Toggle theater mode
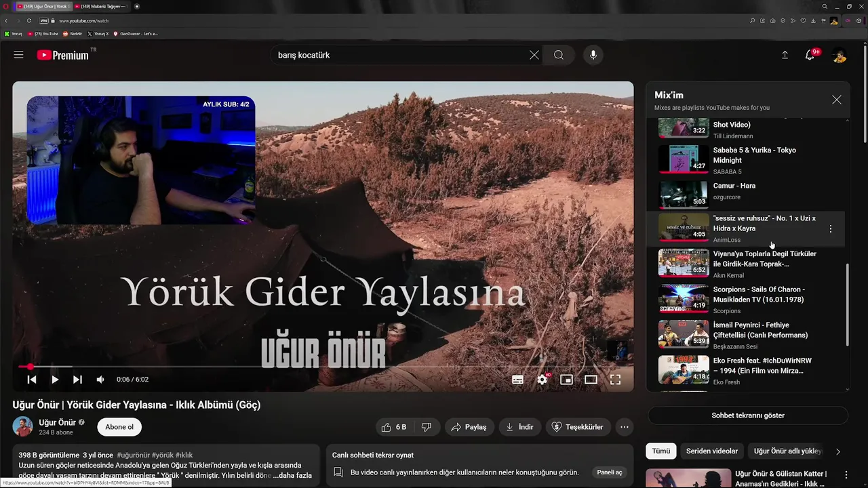 (591, 380)
